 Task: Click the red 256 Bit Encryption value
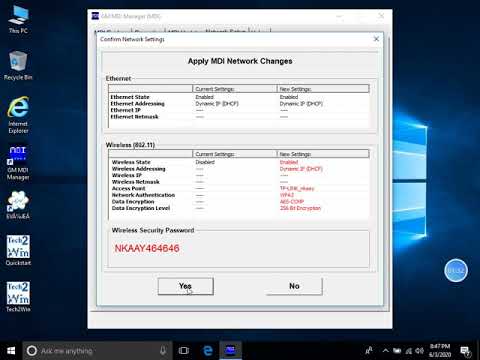[300, 208]
